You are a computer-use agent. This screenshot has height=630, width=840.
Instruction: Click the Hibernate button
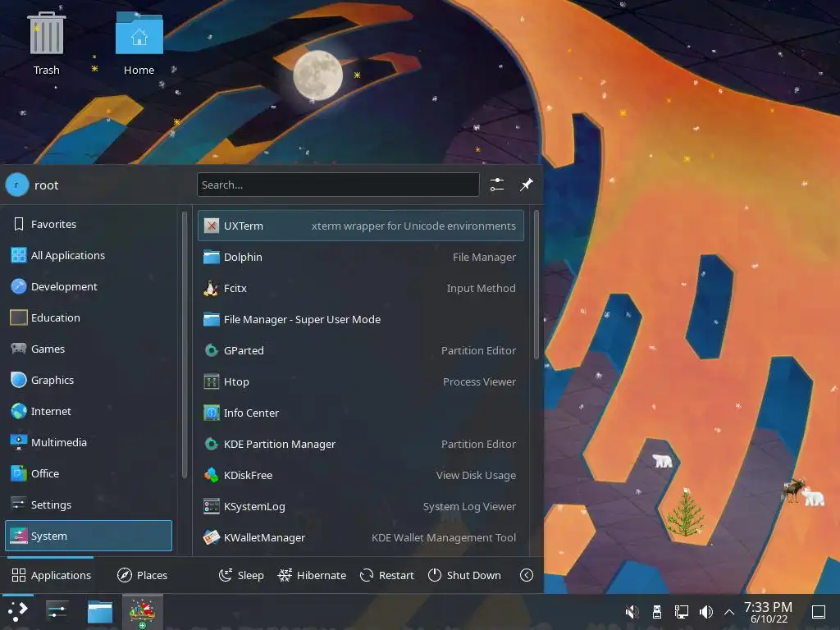pos(312,575)
